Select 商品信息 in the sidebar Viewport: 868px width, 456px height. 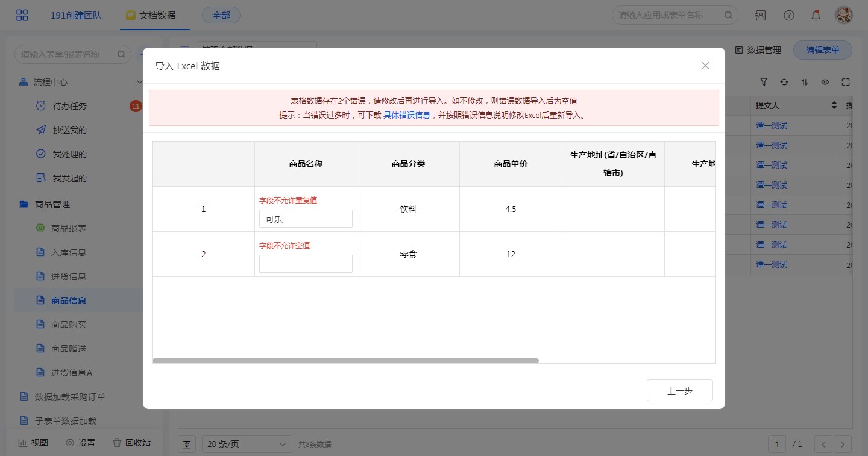69,301
